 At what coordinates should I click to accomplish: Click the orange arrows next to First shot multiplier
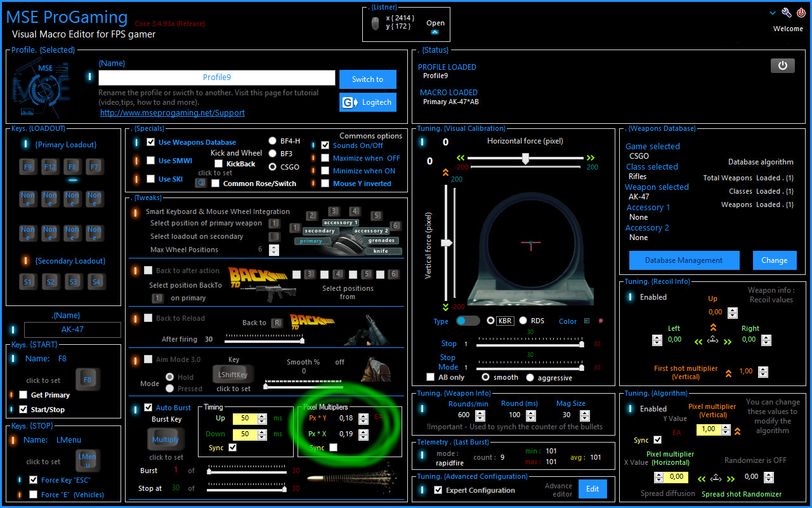pyautogui.click(x=728, y=373)
